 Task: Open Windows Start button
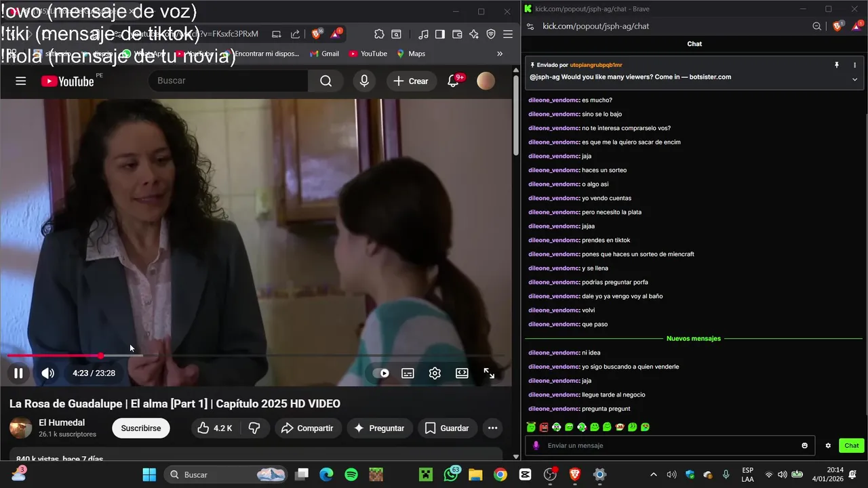click(149, 474)
